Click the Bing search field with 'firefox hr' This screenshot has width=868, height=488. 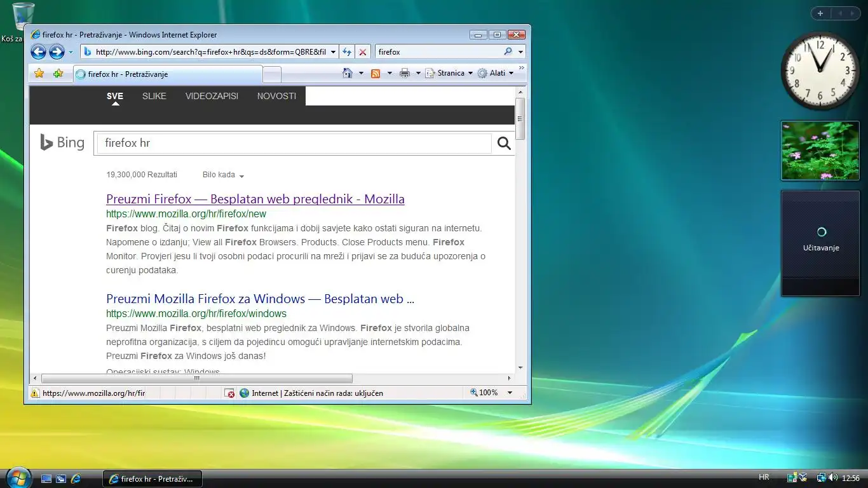point(294,143)
